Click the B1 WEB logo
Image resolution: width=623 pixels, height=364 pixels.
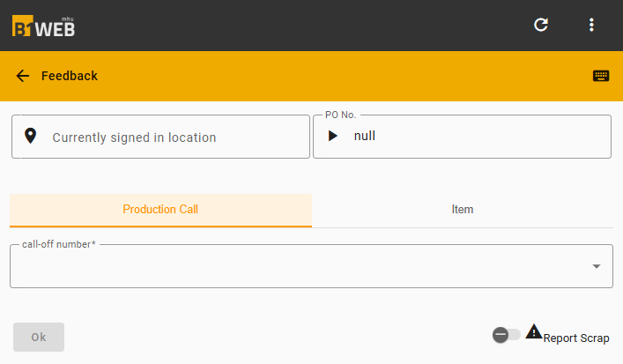[x=43, y=26]
